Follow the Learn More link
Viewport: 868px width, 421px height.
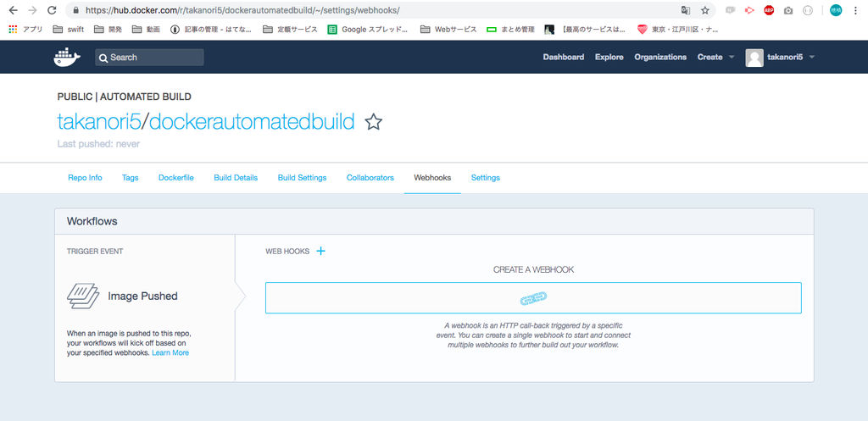(170, 352)
